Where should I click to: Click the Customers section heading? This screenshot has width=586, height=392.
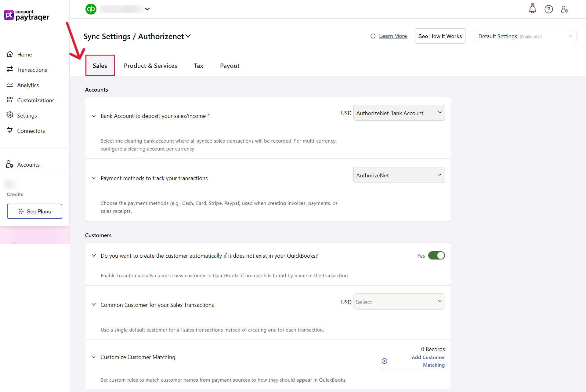[x=98, y=235]
